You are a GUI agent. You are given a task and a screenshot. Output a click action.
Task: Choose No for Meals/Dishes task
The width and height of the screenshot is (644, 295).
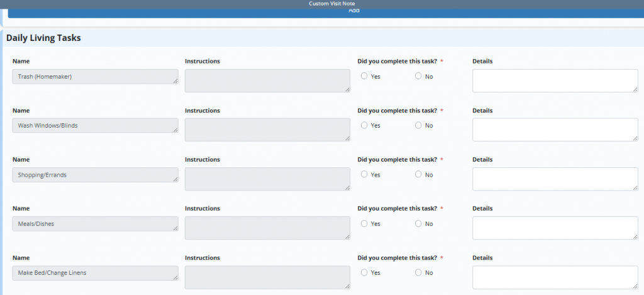point(418,223)
